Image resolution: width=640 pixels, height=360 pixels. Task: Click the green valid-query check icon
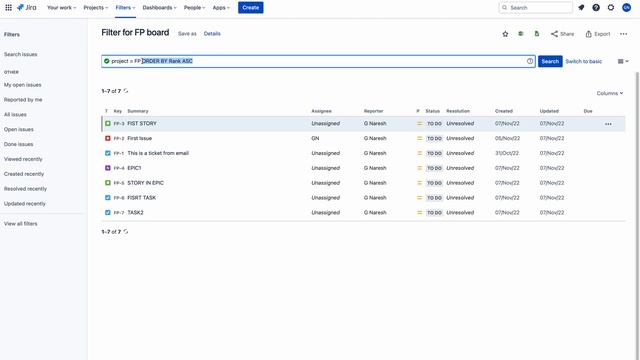pyautogui.click(x=107, y=61)
